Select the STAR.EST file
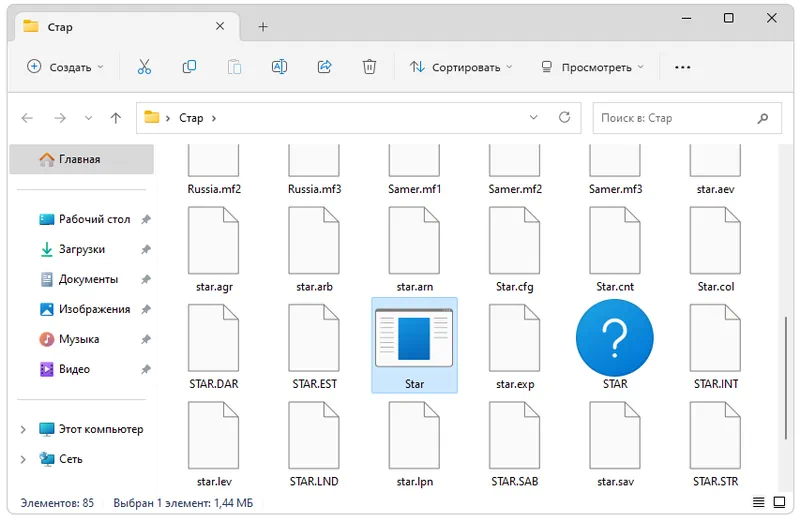This screenshot has width=800, height=521. [x=314, y=346]
